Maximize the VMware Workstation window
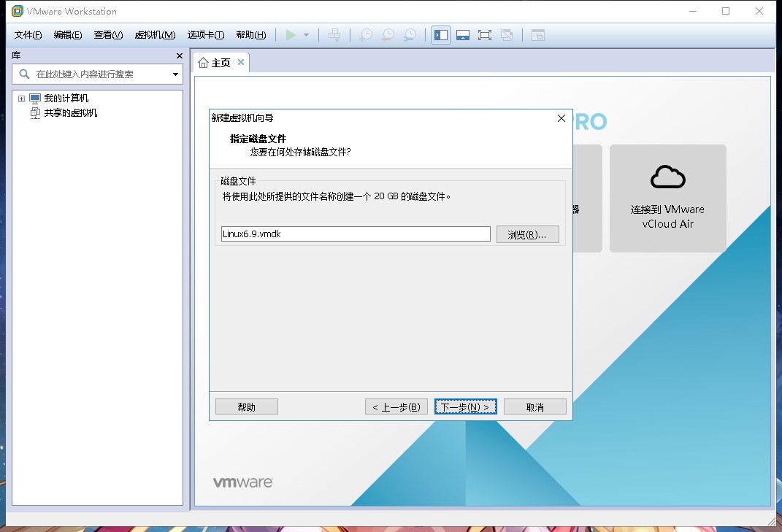Image resolution: width=782 pixels, height=532 pixels. click(726, 11)
